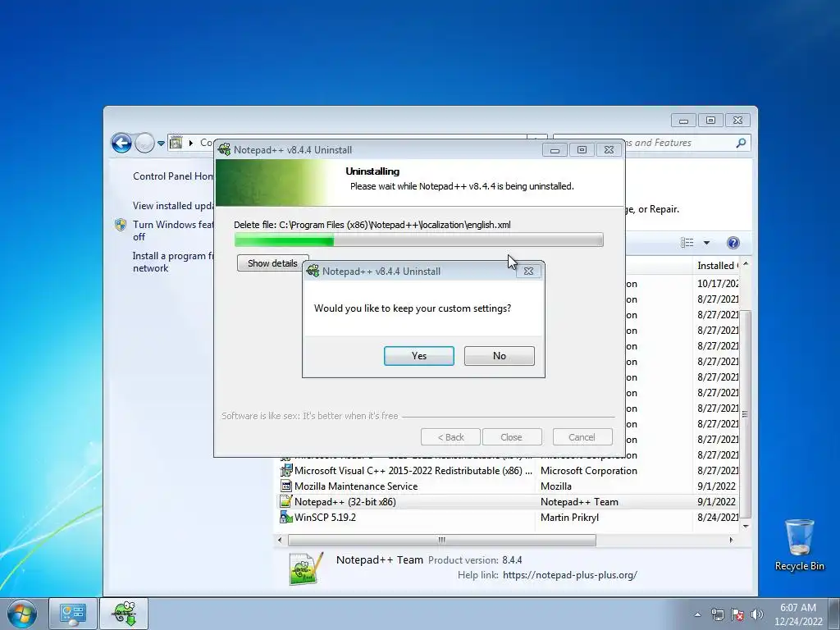The width and height of the screenshot is (840, 630).
Task: Open the taskbar clock showing 6:07 AM
Action: [x=798, y=614]
